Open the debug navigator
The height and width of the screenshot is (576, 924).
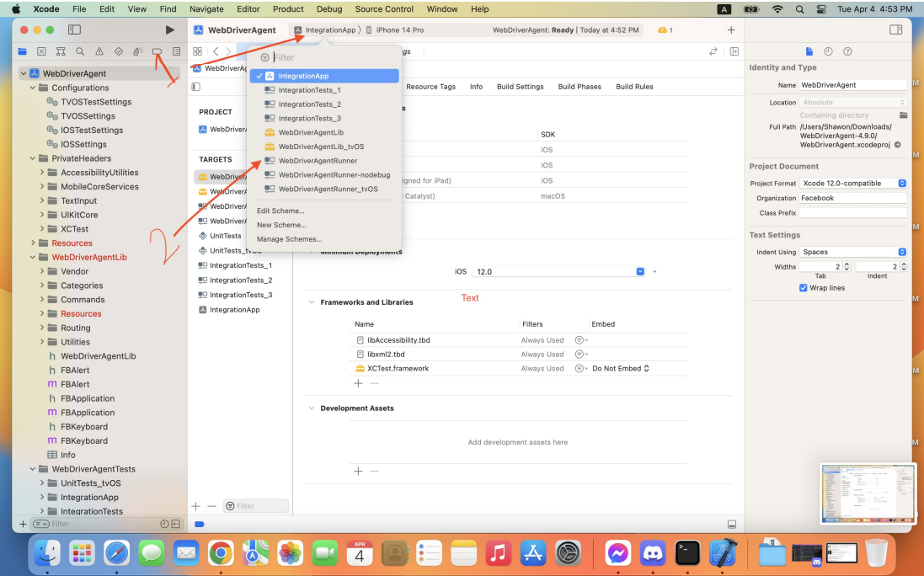[138, 52]
